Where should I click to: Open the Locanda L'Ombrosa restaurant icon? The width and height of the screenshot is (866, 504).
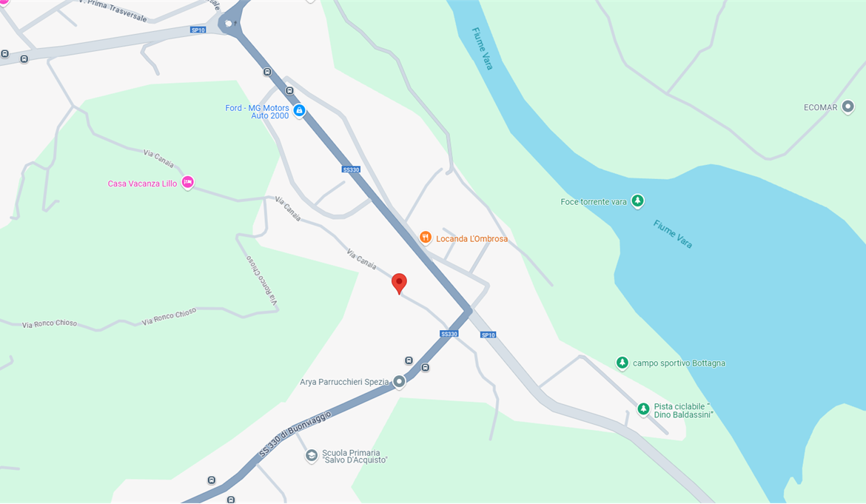click(x=426, y=238)
